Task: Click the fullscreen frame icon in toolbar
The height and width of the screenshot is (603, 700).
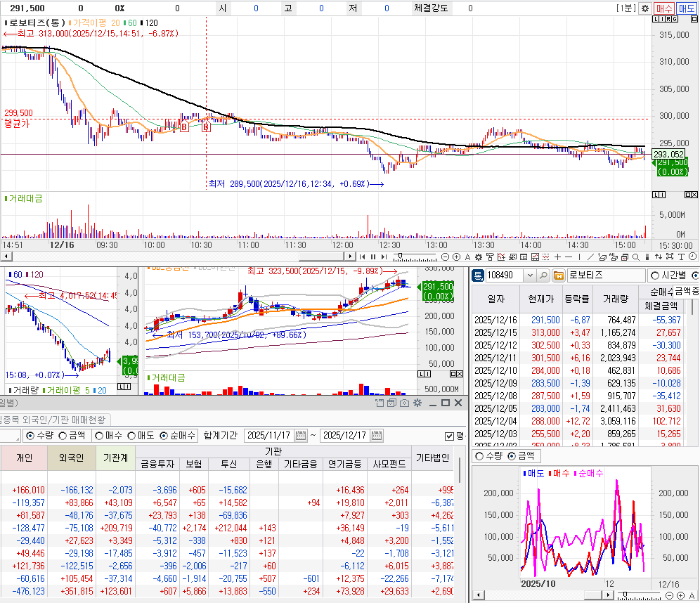Action: tap(670, 257)
